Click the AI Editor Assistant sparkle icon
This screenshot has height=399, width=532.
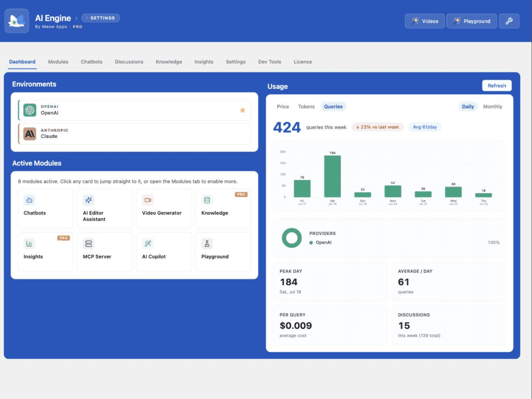[x=88, y=200]
